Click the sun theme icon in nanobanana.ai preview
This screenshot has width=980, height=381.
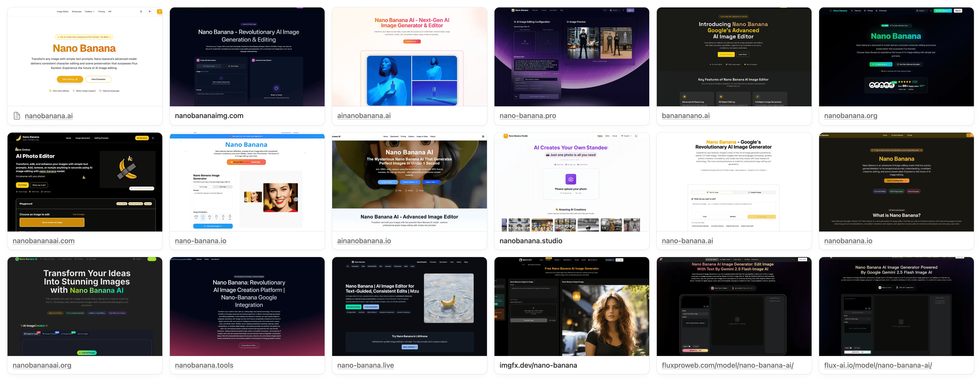[x=141, y=11]
